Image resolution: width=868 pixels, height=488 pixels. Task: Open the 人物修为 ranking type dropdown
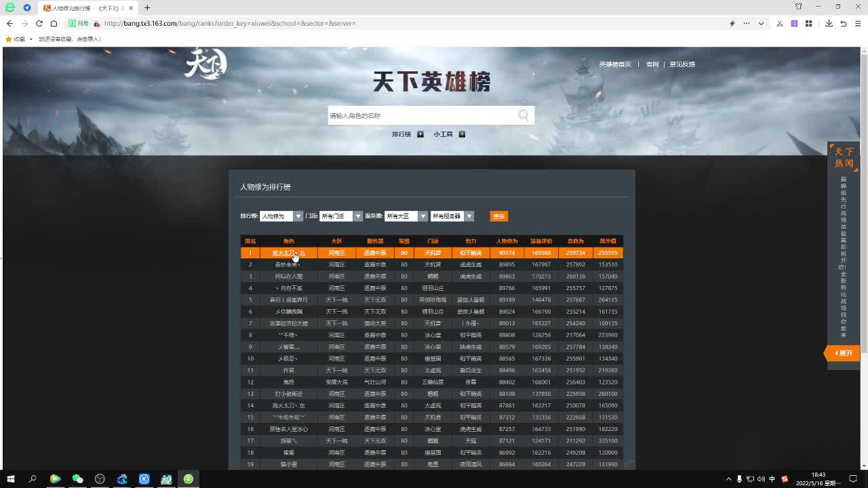point(281,216)
